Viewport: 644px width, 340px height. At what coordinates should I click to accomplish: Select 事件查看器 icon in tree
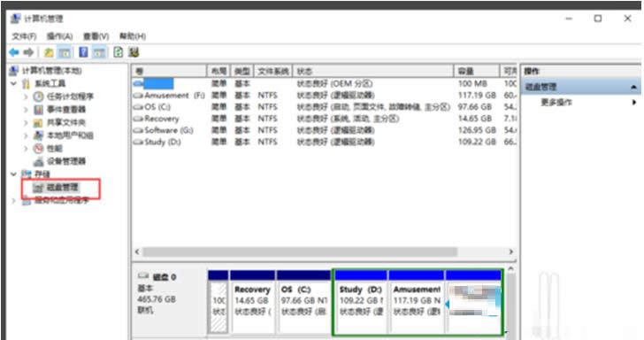tap(38, 110)
